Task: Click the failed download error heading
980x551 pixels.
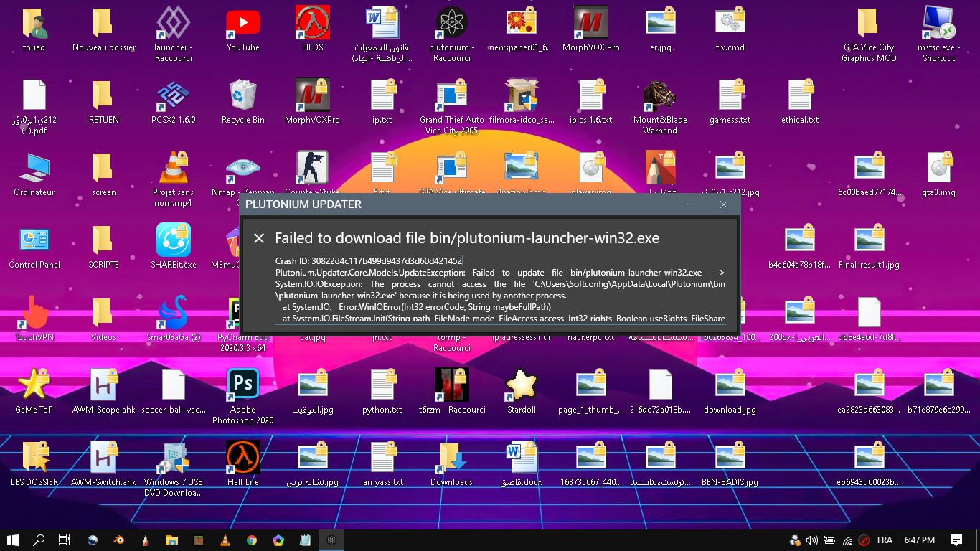Action: pyautogui.click(x=467, y=238)
